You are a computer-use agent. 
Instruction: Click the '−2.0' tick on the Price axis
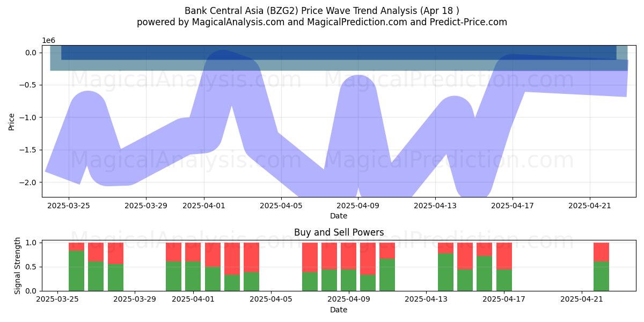27,182
